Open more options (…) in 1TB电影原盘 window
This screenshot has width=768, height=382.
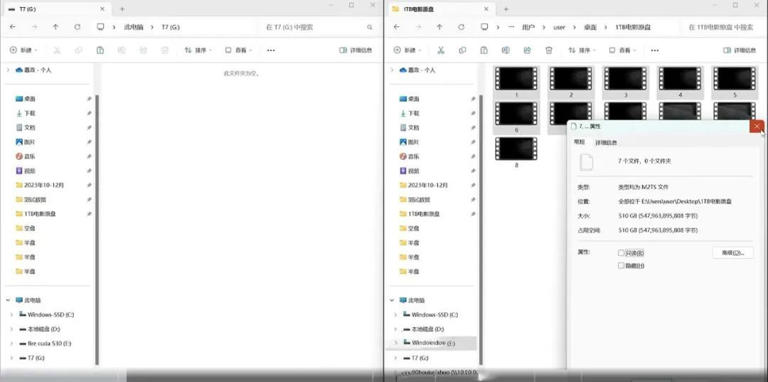click(x=655, y=50)
